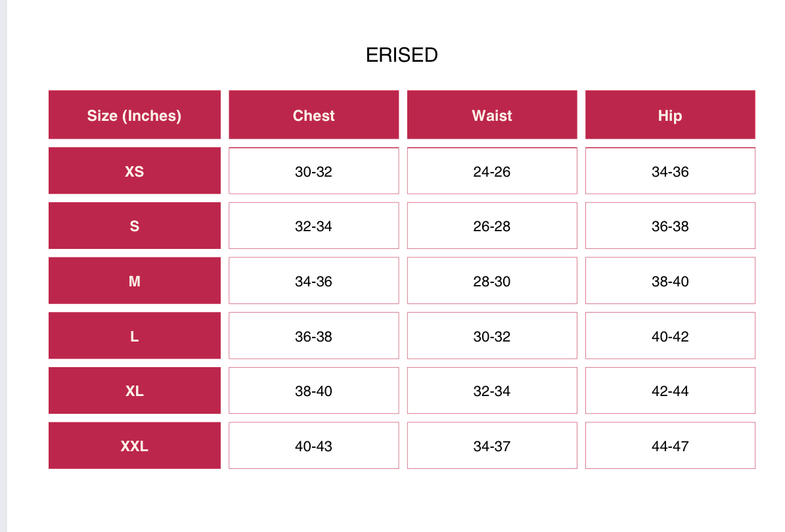Click L chest measurement 36-38
The image size is (785, 532).
pyautogui.click(x=314, y=336)
